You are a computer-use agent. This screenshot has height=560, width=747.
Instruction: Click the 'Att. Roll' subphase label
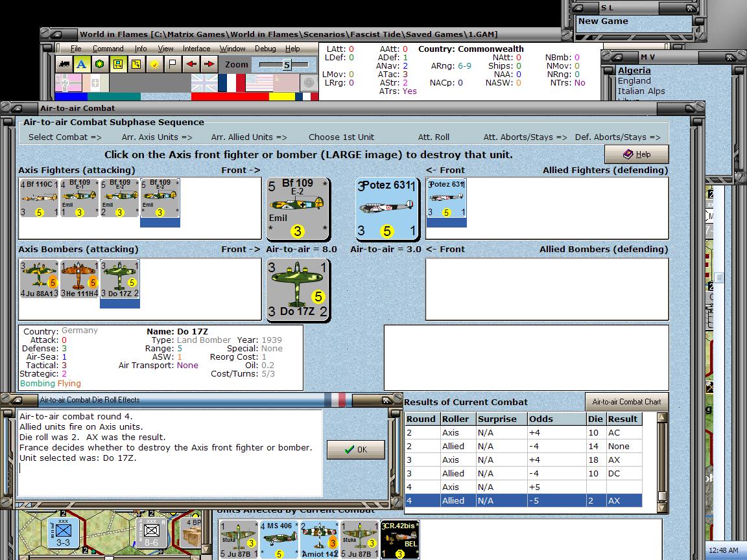point(434,137)
